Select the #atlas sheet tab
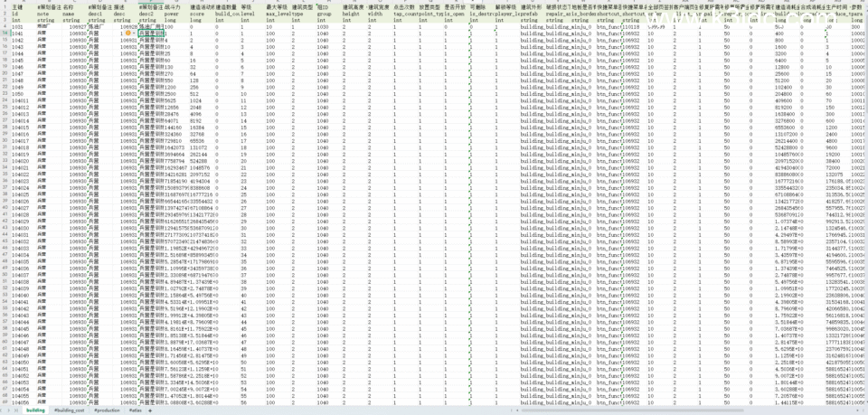The width and height of the screenshot is (868, 415). point(136,410)
